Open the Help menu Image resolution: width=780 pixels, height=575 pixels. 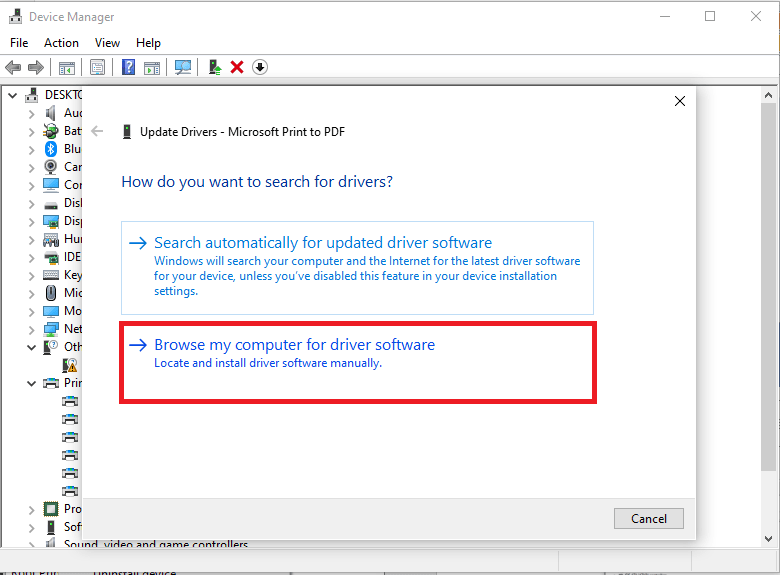pyautogui.click(x=148, y=43)
